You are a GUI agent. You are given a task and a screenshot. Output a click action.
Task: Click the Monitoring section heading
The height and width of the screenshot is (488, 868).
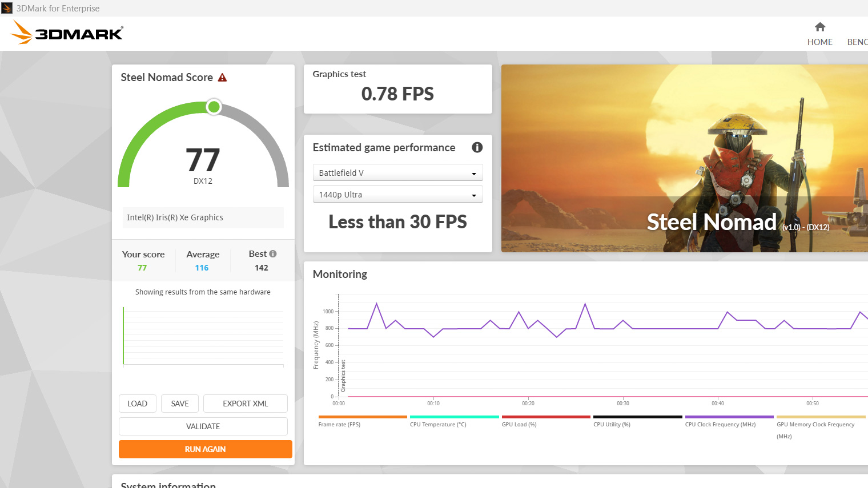340,274
